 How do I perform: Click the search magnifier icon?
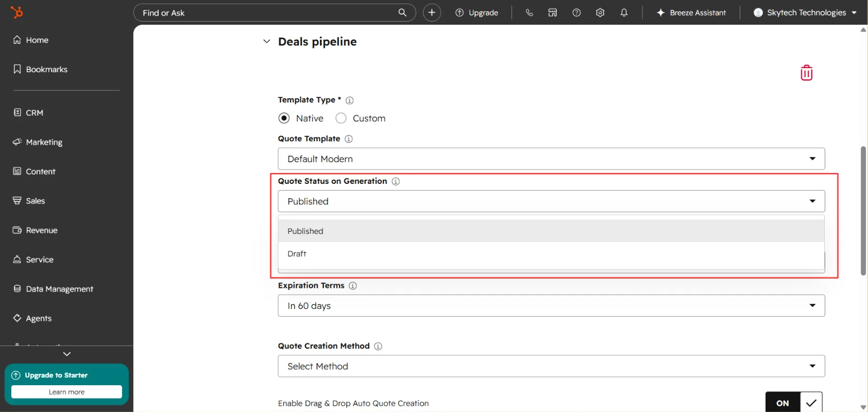[402, 12]
